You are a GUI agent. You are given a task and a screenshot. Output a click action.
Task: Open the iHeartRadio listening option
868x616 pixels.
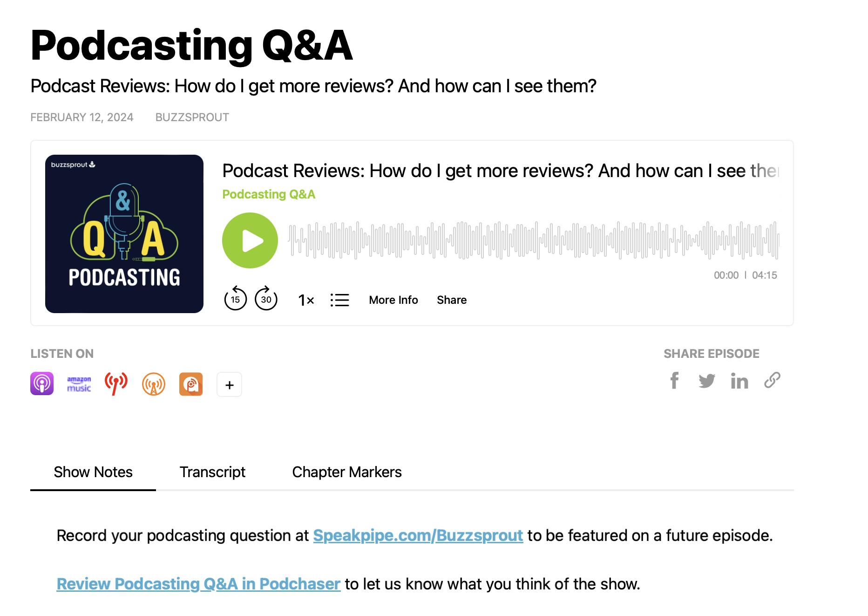point(116,384)
